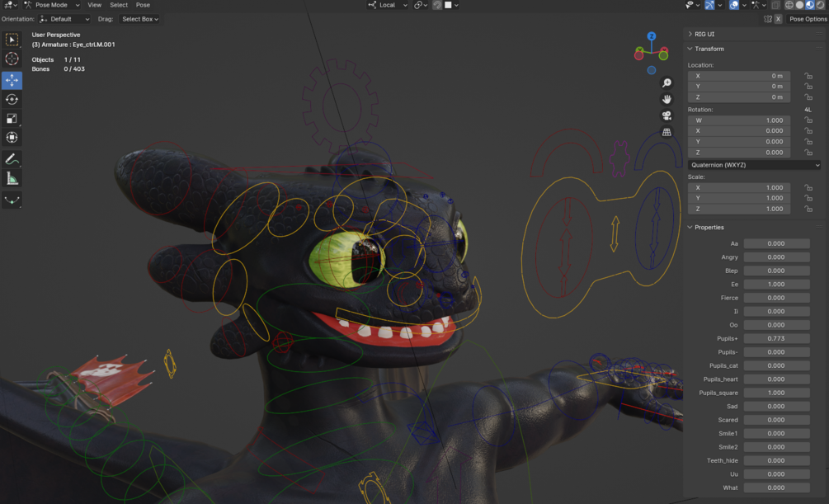This screenshot has width=829, height=504.
Task: Click the Scale Z value field
Action: click(x=739, y=209)
